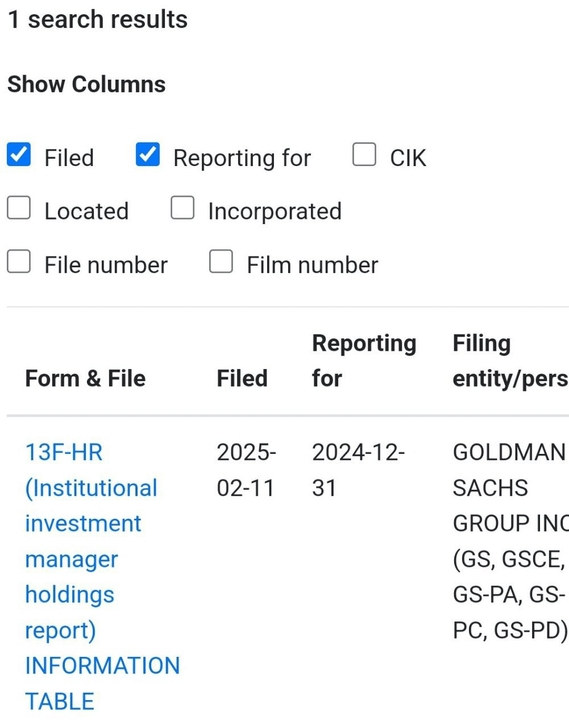Click the 2024-12-31 reporting date cell
This screenshot has height=728, width=569.
coord(358,470)
